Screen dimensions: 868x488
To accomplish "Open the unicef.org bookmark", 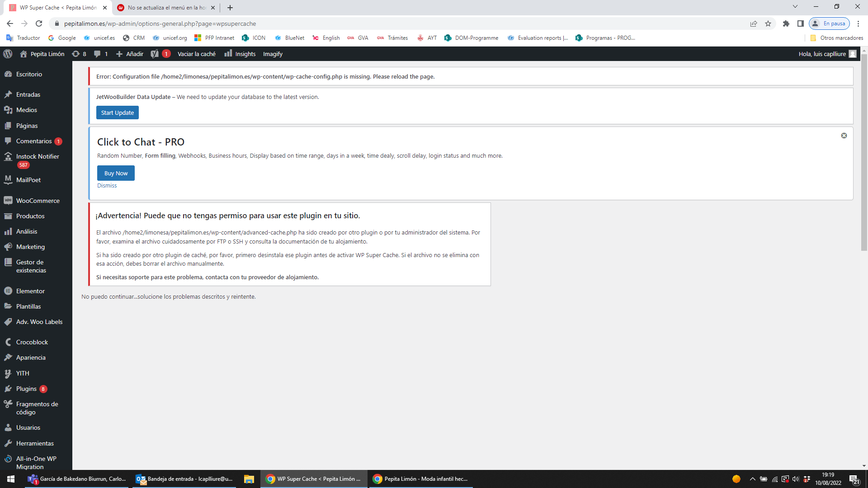I will pos(170,38).
